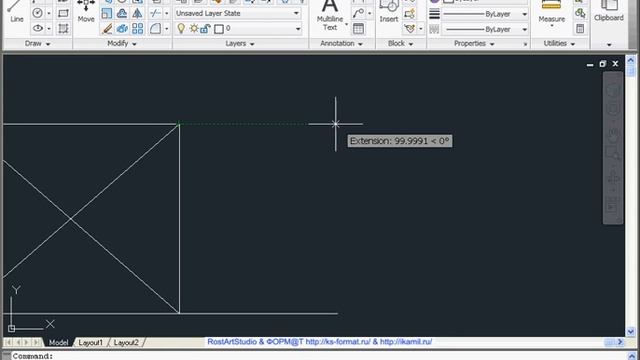Toggle layer 0 on/off lightbulb
Image resolution: width=640 pixels, height=360 pixels.
click(x=181, y=29)
